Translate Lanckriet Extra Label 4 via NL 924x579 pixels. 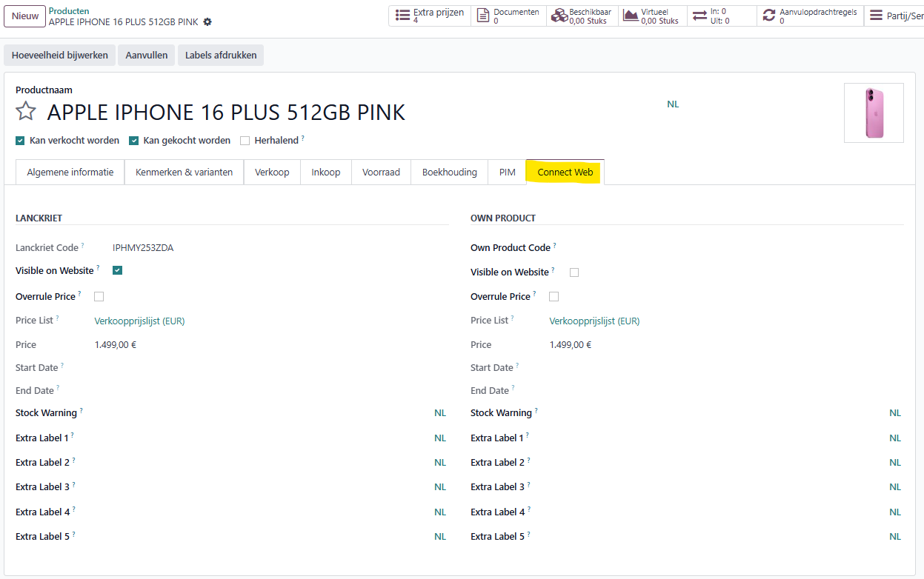pos(440,512)
